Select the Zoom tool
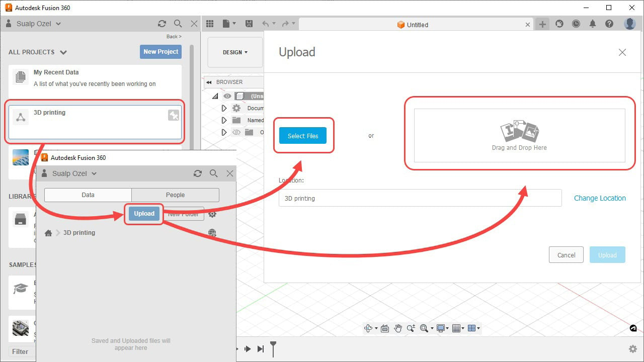644x362 pixels. 411,328
